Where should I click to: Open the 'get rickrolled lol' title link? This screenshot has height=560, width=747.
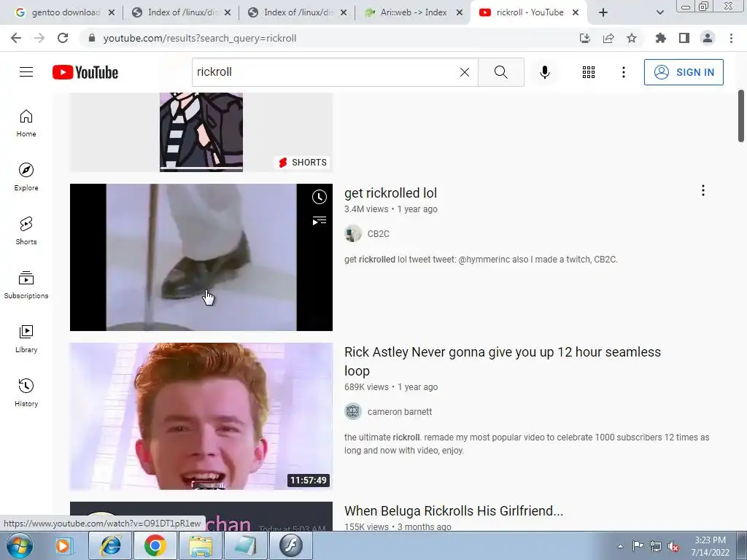(x=391, y=192)
